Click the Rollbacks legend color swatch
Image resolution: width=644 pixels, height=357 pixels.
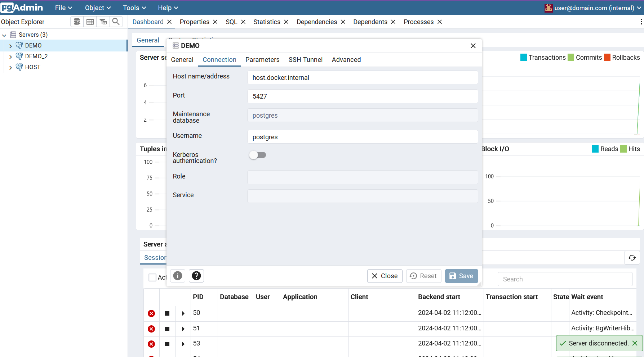pos(607,58)
